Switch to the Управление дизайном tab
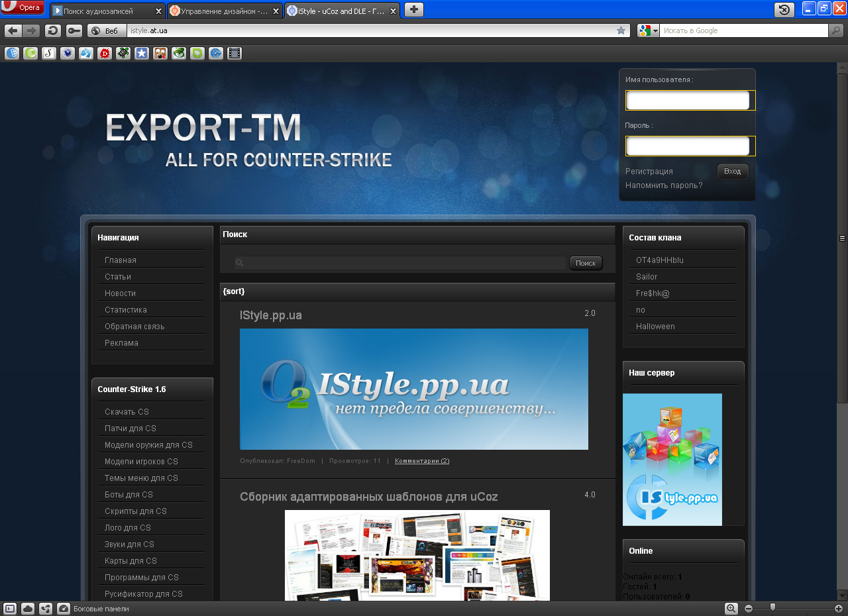Image resolution: width=848 pixels, height=616 pixels. (x=225, y=11)
